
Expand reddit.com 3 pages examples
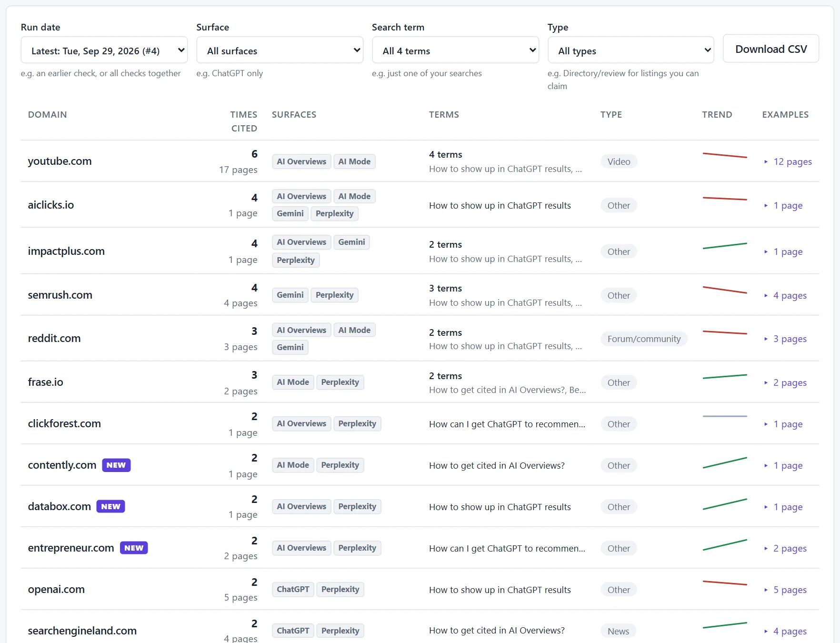785,339
